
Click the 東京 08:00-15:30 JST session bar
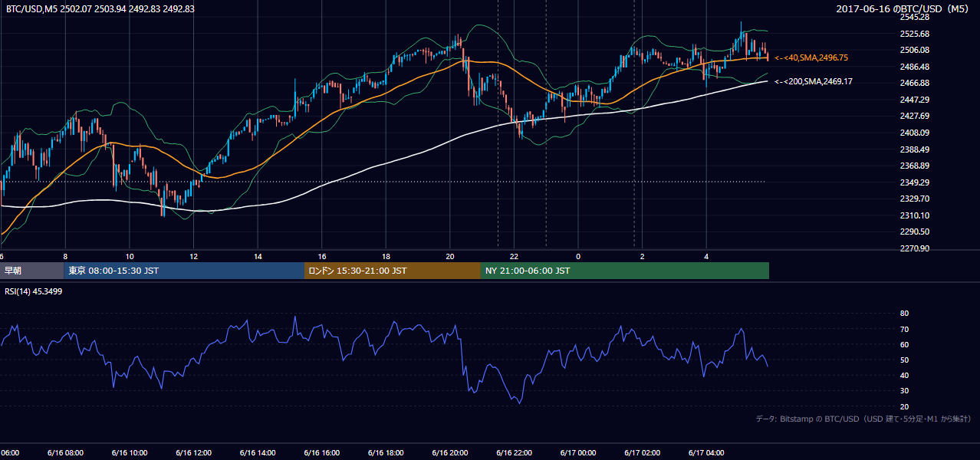click(x=184, y=271)
